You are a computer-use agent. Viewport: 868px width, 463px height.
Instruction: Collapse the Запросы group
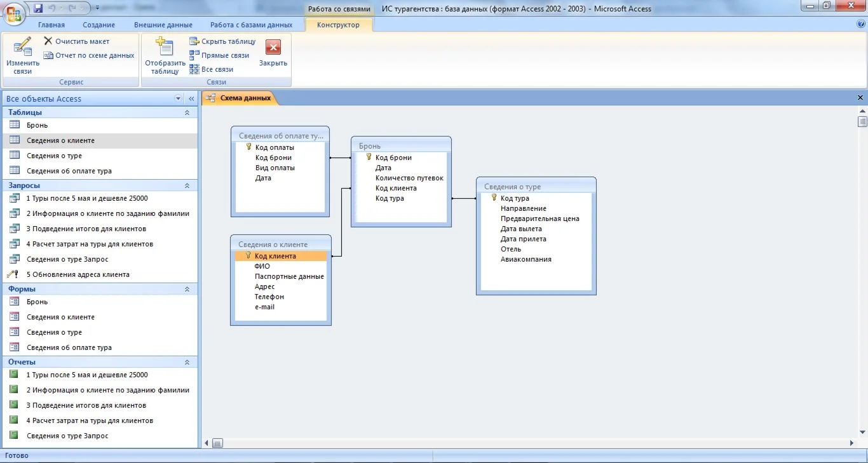pos(187,185)
